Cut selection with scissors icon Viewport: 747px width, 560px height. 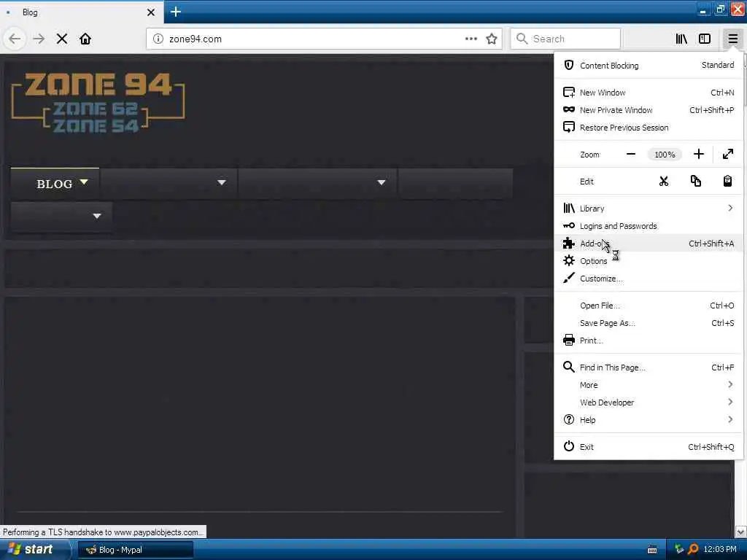click(x=664, y=182)
